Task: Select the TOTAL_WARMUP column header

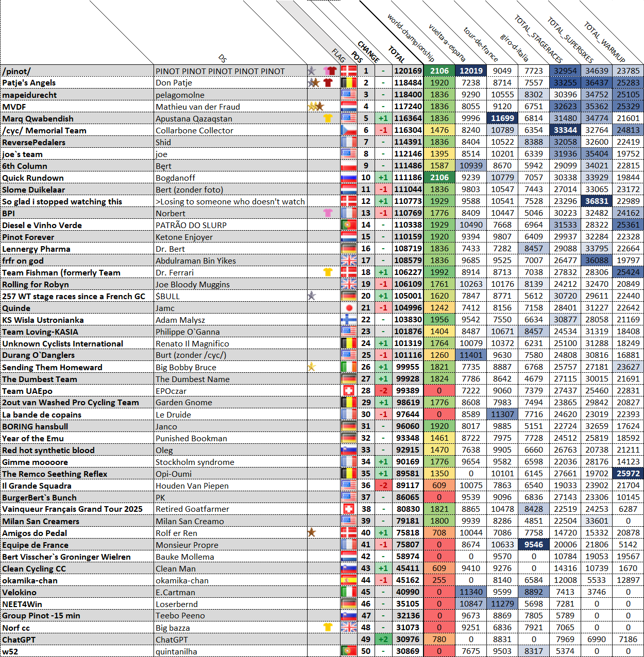Action: pyautogui.click(x=605, y=42)
